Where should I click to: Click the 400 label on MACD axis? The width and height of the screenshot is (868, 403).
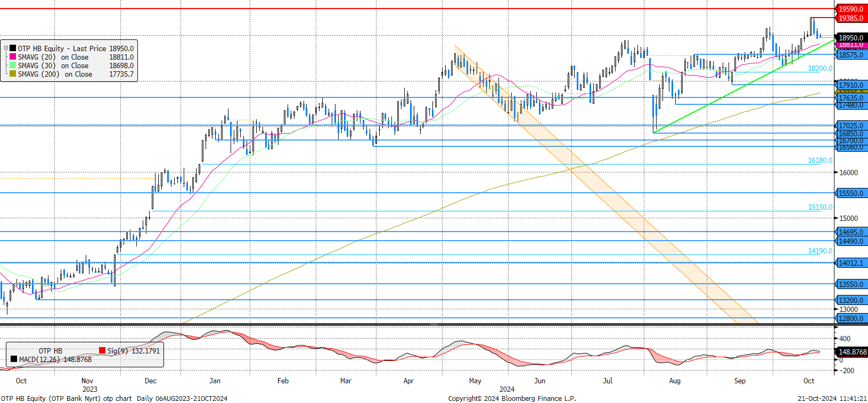click(x=845, y=339)
